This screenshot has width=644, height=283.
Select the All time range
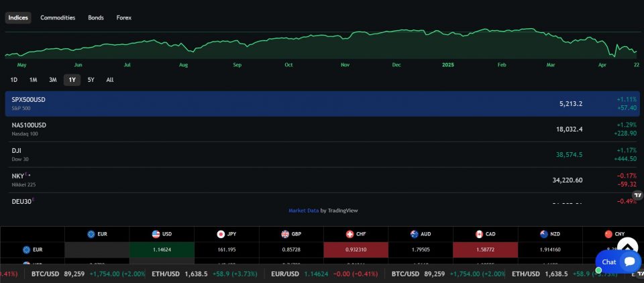click(x=110, y=80)
